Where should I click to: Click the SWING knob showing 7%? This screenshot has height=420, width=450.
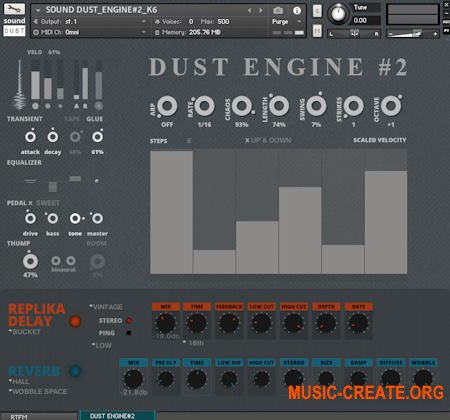coord(316,106)
